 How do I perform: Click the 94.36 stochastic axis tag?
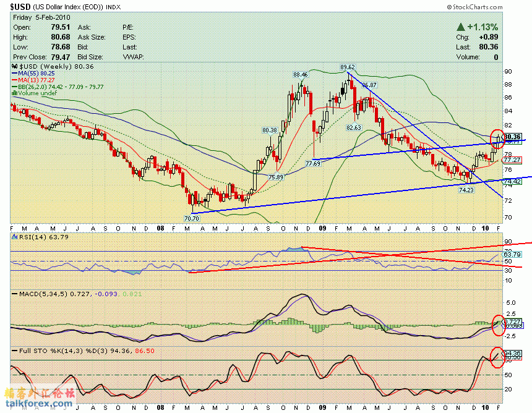[x=512, y=353]
